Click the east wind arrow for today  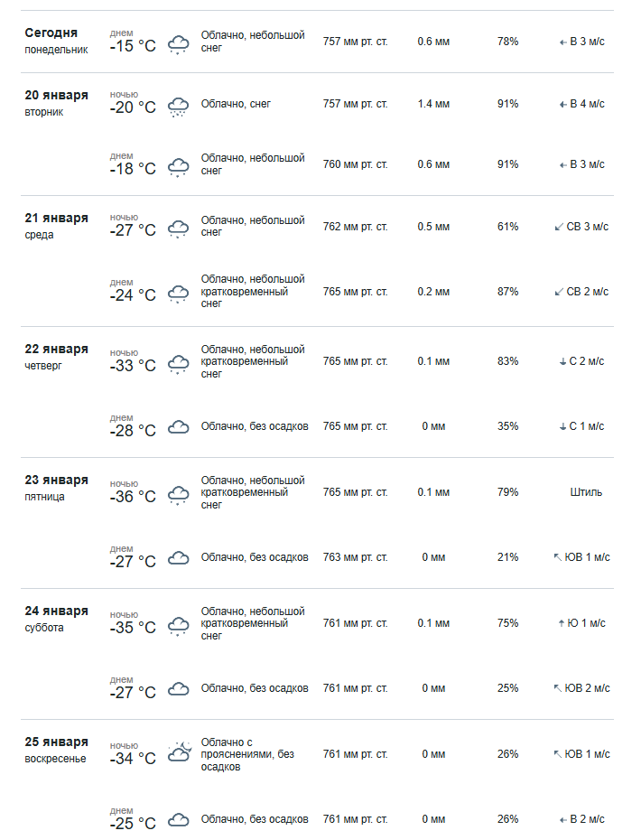point(562,42)
